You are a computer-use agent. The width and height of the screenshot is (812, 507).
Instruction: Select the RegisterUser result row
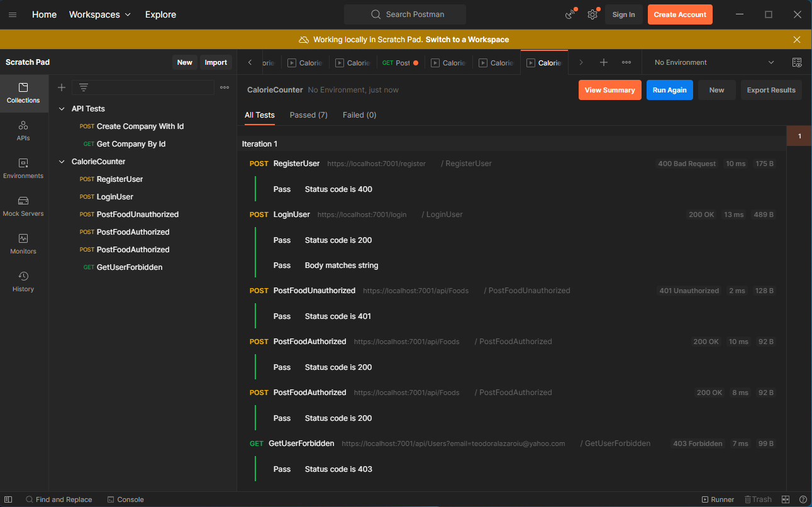click(511, 164)
